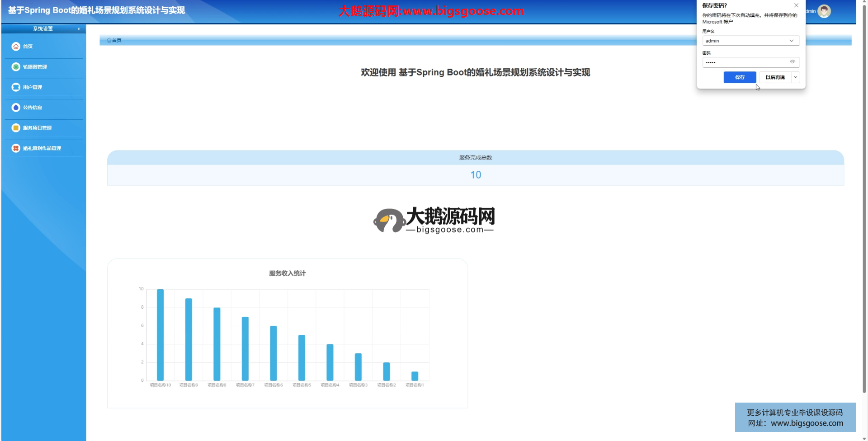Click the green 轮播图管理 sidebar icon
868x441 pixels.
point(16,67)
